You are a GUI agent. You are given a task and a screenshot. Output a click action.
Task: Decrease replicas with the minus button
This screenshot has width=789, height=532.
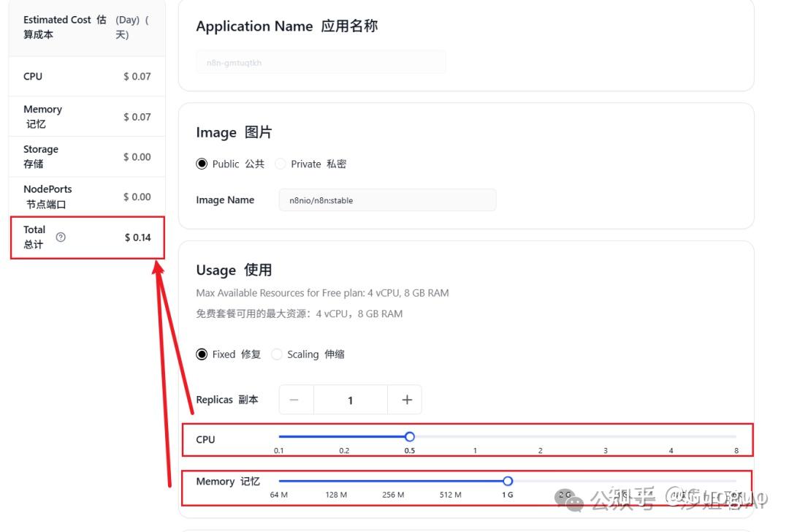(x=294, y=400)
